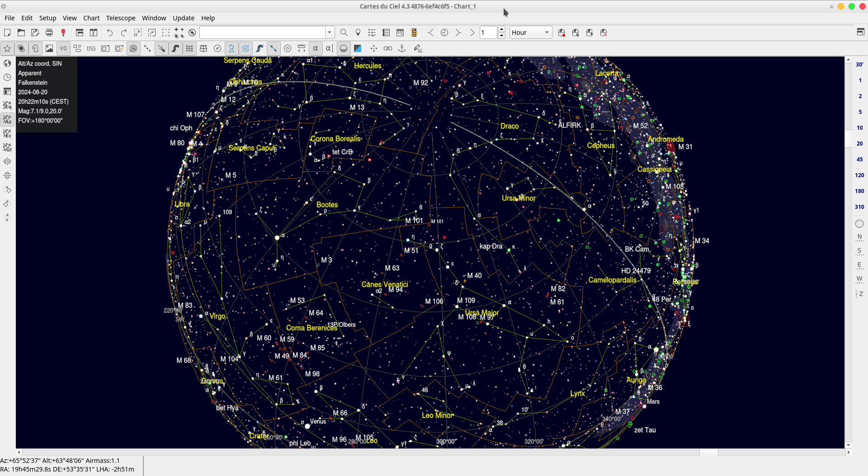Toggle the alpha object labels button

tap(316, 48)
